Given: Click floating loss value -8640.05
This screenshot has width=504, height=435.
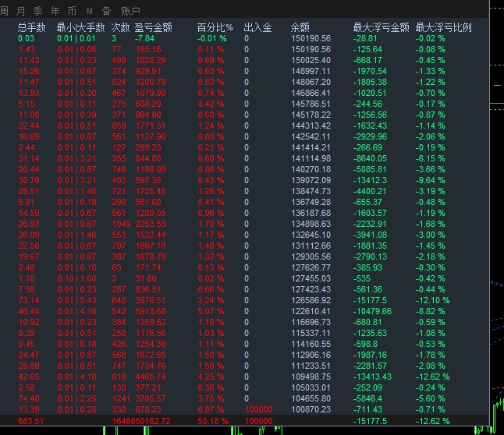Looking at the screenshot, I should [x=370, y=159].
